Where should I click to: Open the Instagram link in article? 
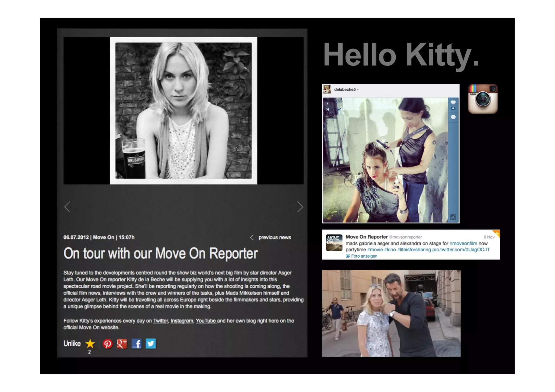click(182, 321)
